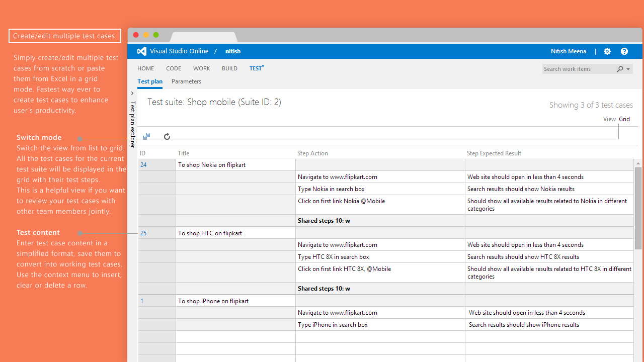Go to the CODE menu
This screenshot has width=644, height=362.
click(x=174, y=68)
